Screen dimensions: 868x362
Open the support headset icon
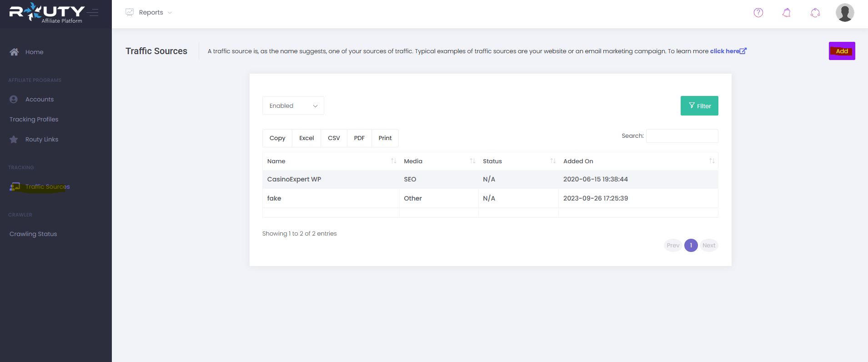[815, 13]
